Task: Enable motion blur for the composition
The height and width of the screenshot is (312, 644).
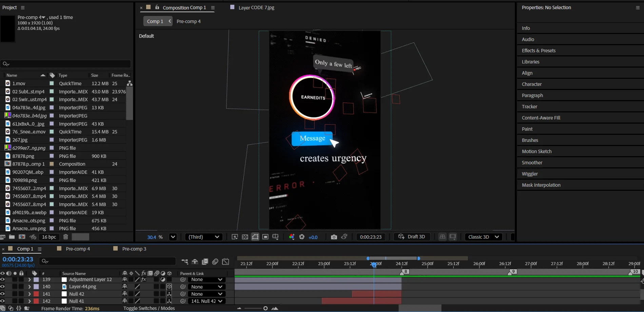Action: click(x=215, y=261)
